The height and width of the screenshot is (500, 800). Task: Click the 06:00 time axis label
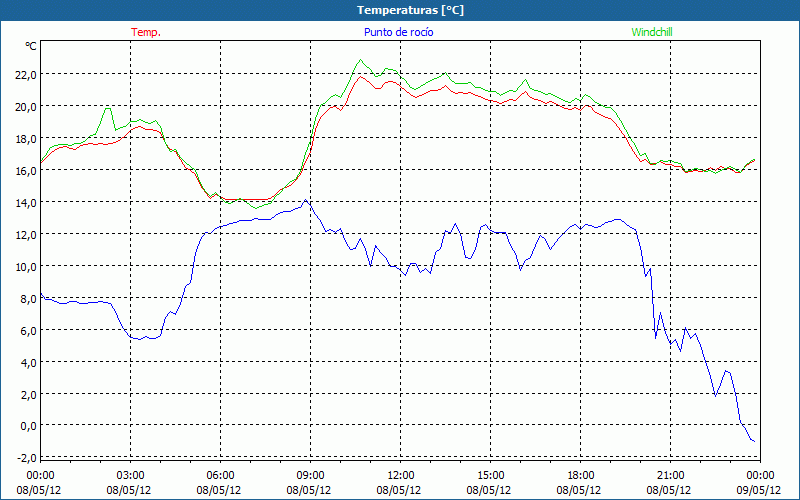click(x=220, y=476)
